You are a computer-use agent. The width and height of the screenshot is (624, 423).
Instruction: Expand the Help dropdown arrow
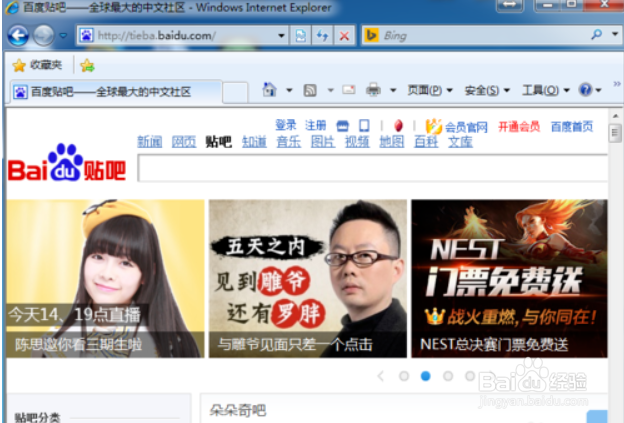(x=598, y=90)
